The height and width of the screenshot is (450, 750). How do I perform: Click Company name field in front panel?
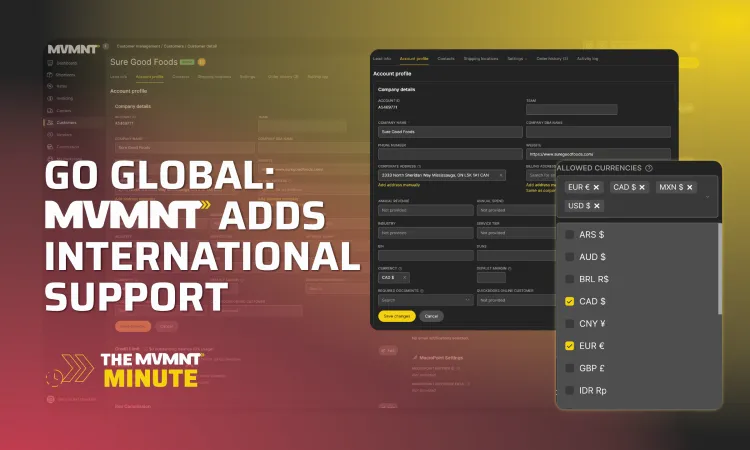[450, 132]
